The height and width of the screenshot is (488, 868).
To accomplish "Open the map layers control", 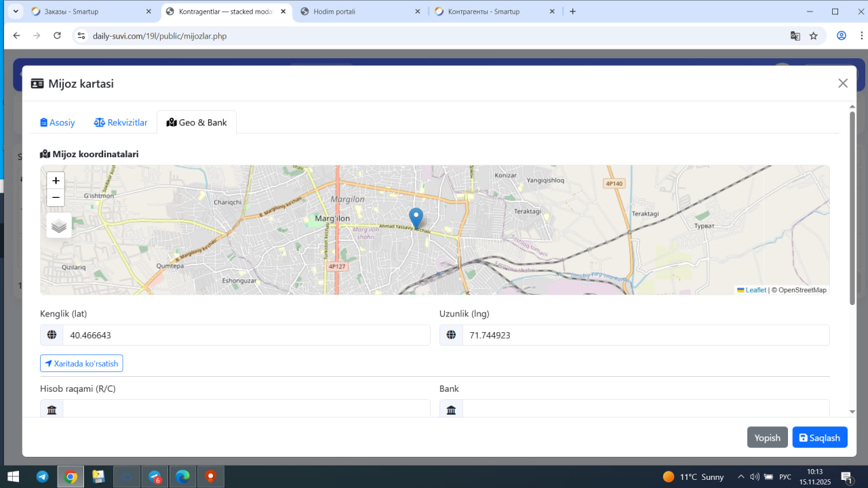I will click(x=59, y=226).
